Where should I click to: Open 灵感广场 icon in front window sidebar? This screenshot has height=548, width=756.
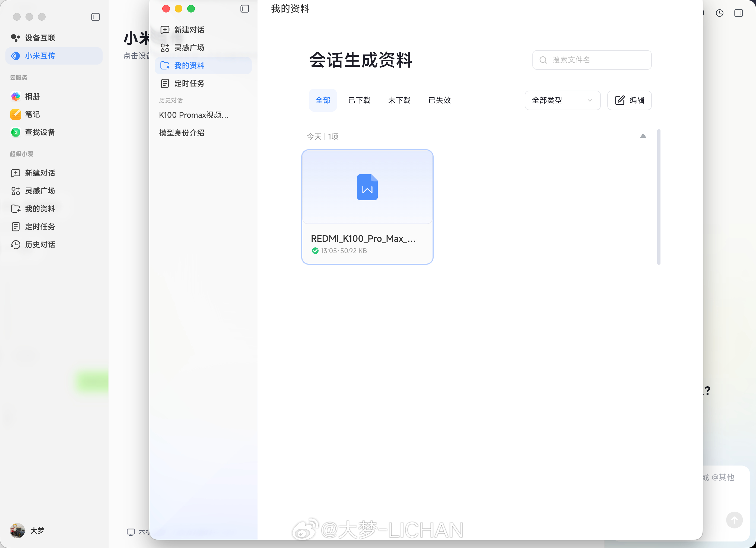[165, 48]
